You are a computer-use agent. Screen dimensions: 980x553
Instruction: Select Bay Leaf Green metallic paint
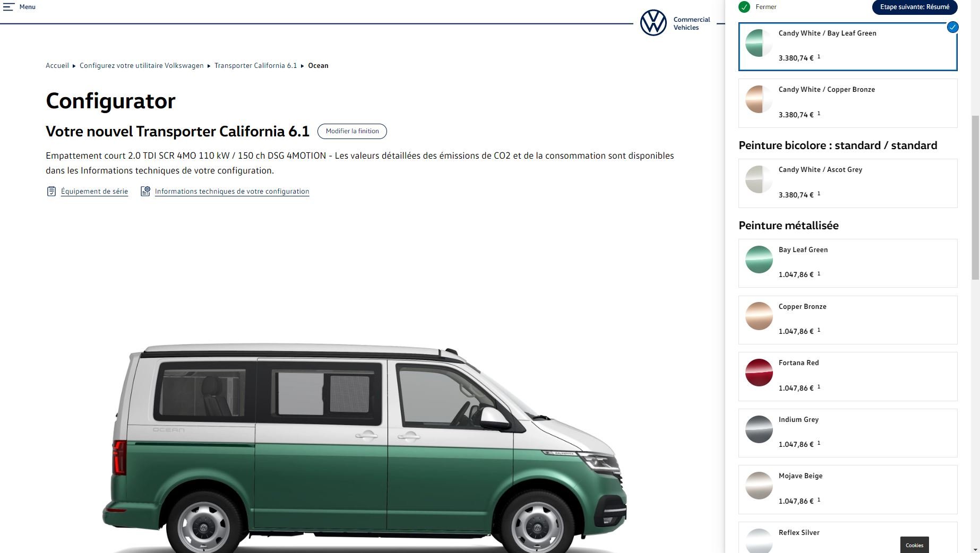tap(847, 263)
